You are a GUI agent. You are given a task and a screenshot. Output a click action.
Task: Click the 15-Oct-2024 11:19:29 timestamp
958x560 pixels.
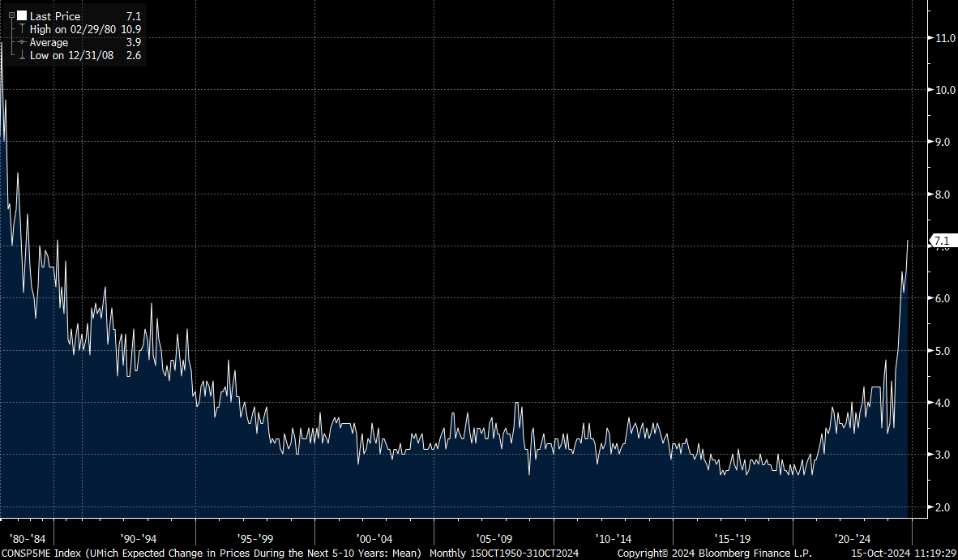click(905, 554)
